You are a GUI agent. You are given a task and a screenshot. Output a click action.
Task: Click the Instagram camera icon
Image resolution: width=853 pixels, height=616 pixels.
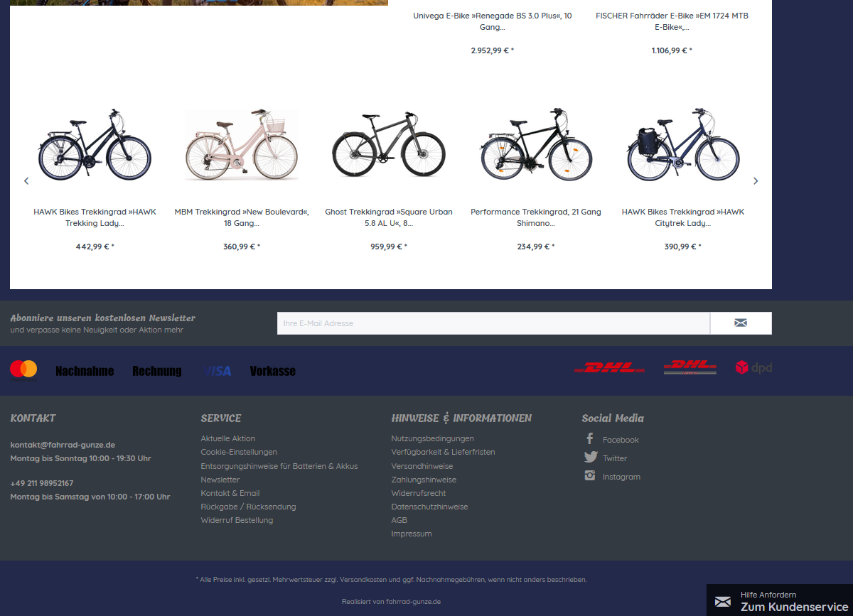pyautogui.click(x=590, y=476)
